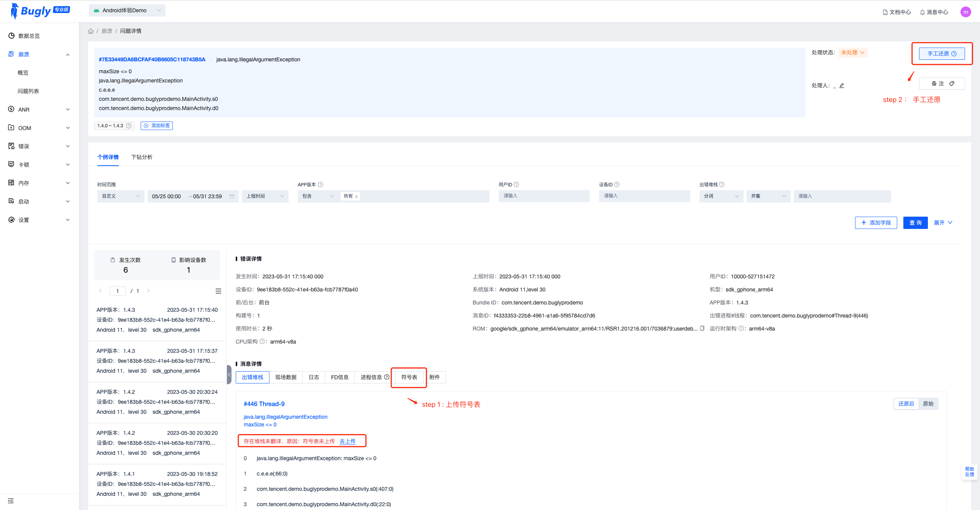Click the 查询 button

coord(915,223)
